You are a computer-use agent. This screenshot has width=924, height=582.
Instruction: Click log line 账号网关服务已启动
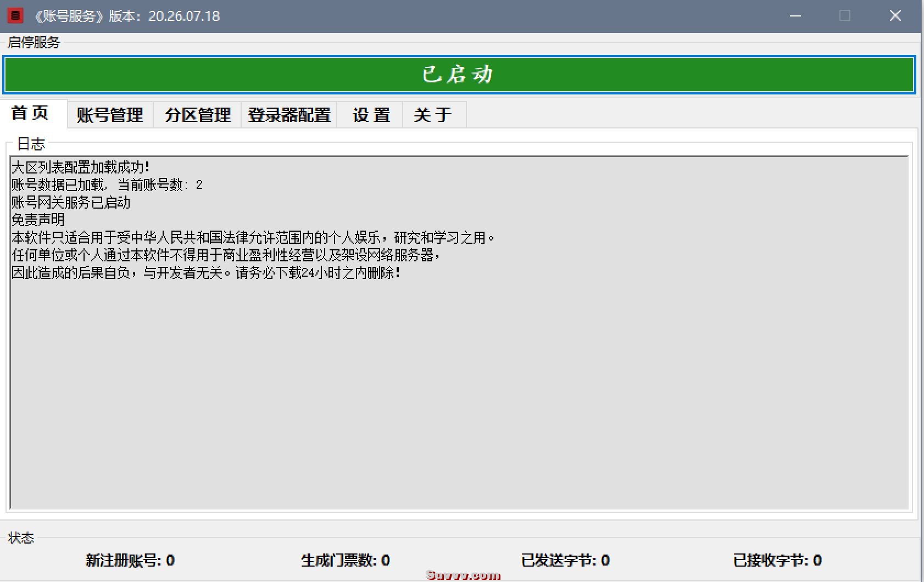(71, 202)
